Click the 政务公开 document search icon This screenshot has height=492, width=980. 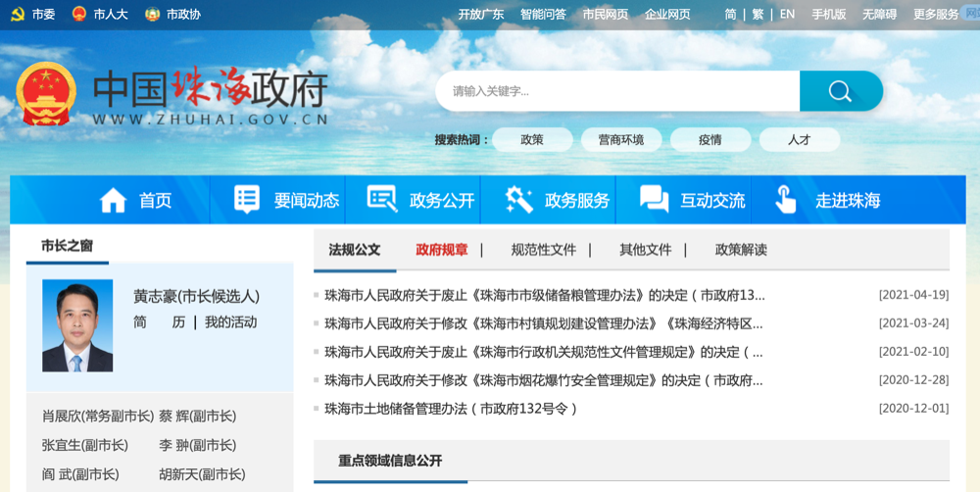coord(382,200)
